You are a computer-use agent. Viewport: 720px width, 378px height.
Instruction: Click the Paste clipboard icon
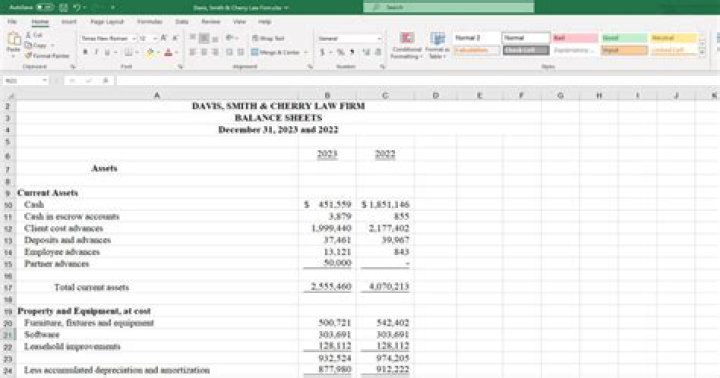click(14, 39)
